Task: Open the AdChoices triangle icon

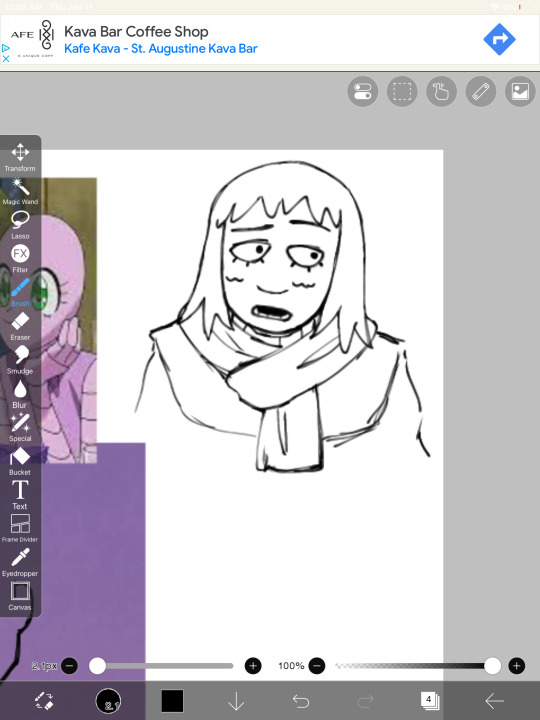Action: (x=6, y=48)
